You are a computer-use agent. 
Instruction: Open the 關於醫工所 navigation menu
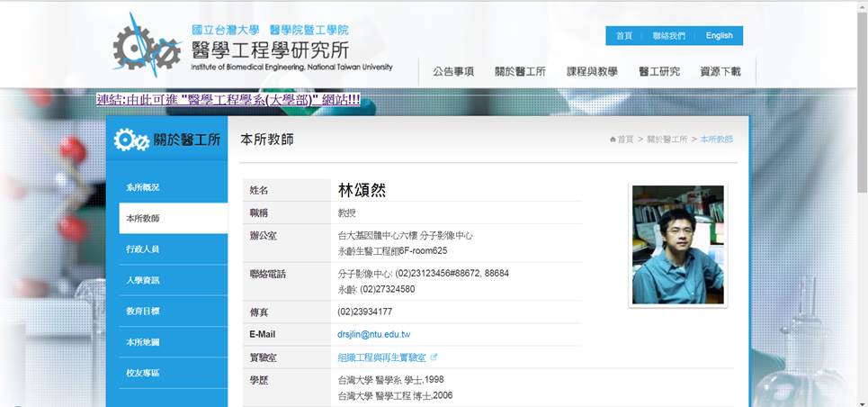point(521,71)
